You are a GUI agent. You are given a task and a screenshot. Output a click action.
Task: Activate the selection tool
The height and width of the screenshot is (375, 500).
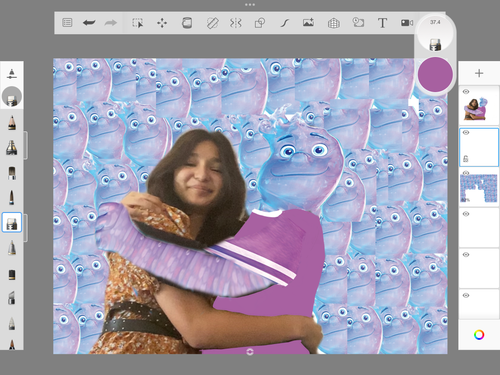coord(137,23)
